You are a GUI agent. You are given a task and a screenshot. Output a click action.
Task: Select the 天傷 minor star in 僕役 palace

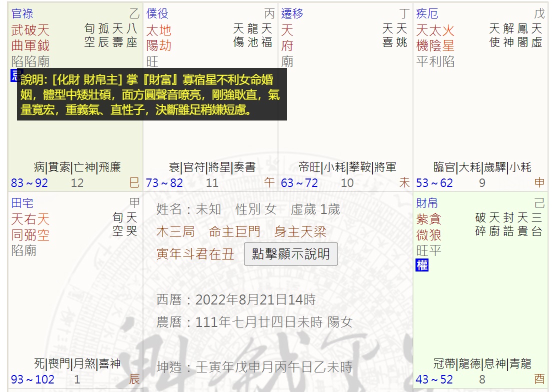(x=238, y=35)
